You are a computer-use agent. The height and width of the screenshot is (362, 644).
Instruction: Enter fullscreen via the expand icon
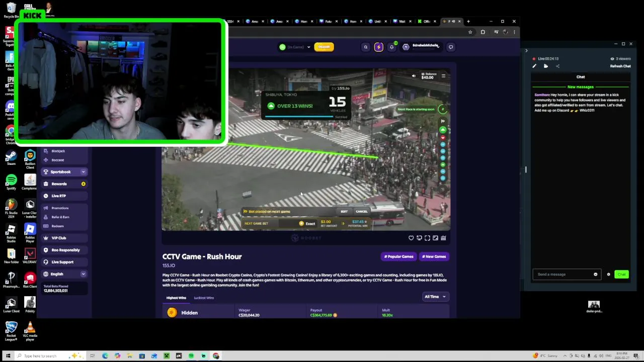coord(427,238)
